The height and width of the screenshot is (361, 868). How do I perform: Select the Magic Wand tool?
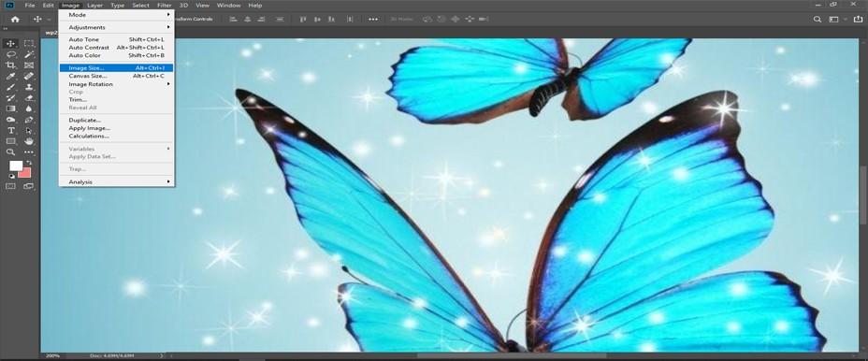(x=29, y=54)
